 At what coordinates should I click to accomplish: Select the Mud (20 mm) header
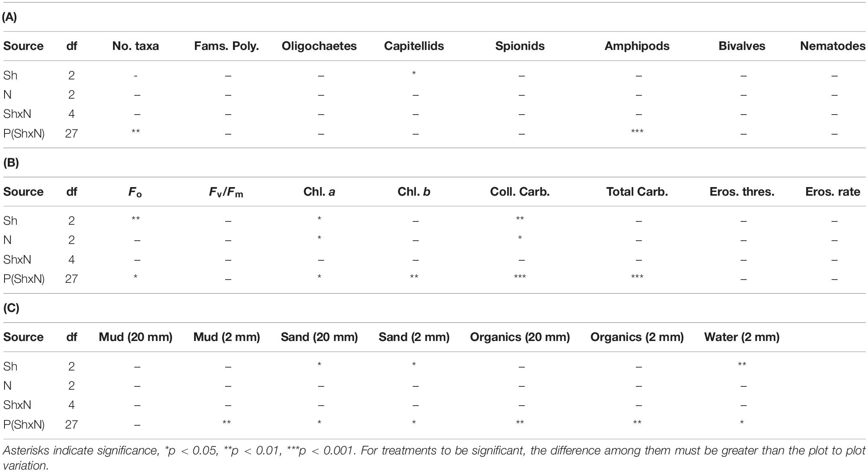click(136, 337)
